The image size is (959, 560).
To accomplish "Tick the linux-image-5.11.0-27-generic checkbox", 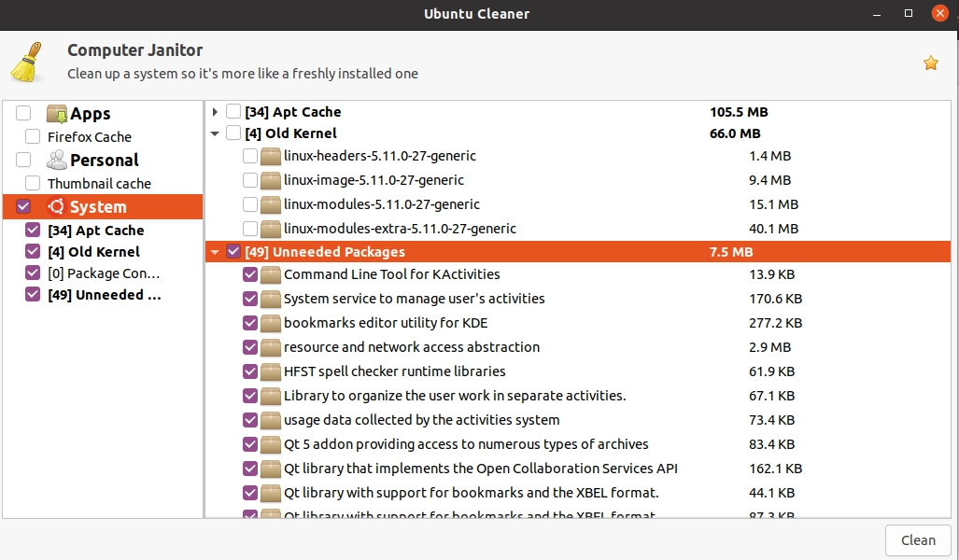I will coord(250,180).
